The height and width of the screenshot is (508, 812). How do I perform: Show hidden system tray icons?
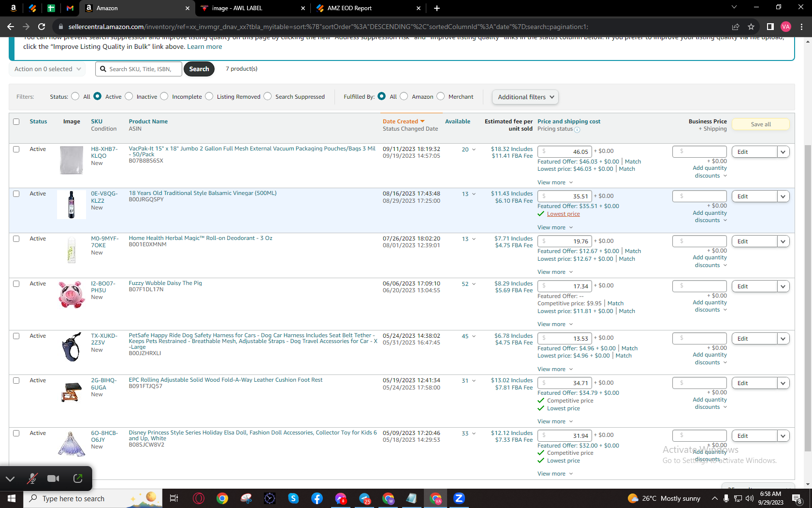tap(714, 498)
